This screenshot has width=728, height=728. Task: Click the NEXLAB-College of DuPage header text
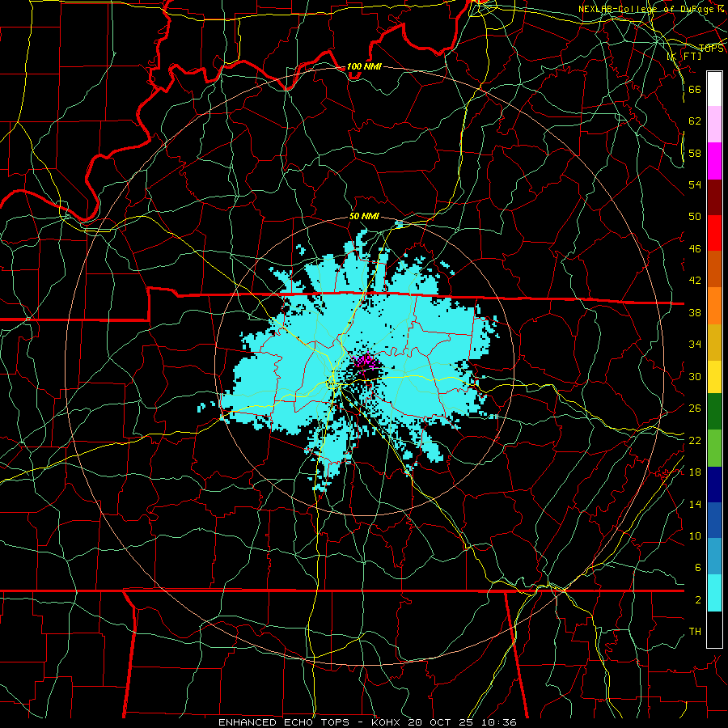[651, 9]
